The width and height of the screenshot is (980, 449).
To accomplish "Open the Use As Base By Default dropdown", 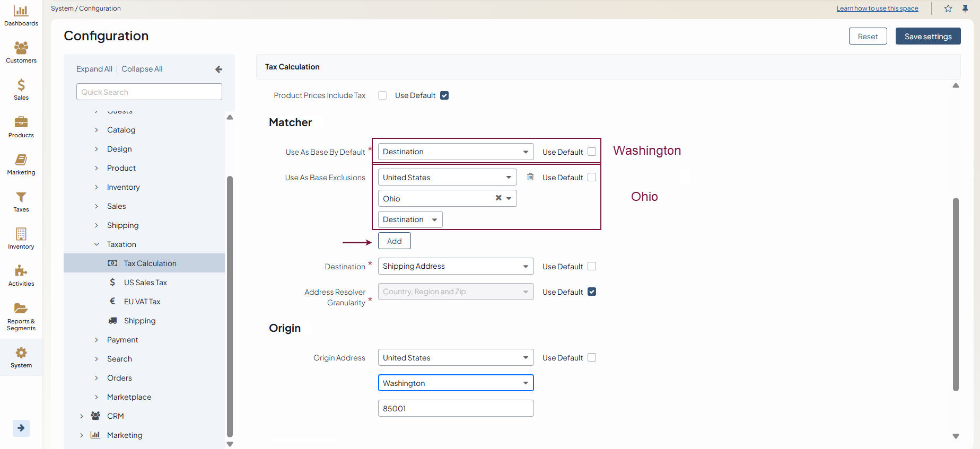I will [456, 152].
